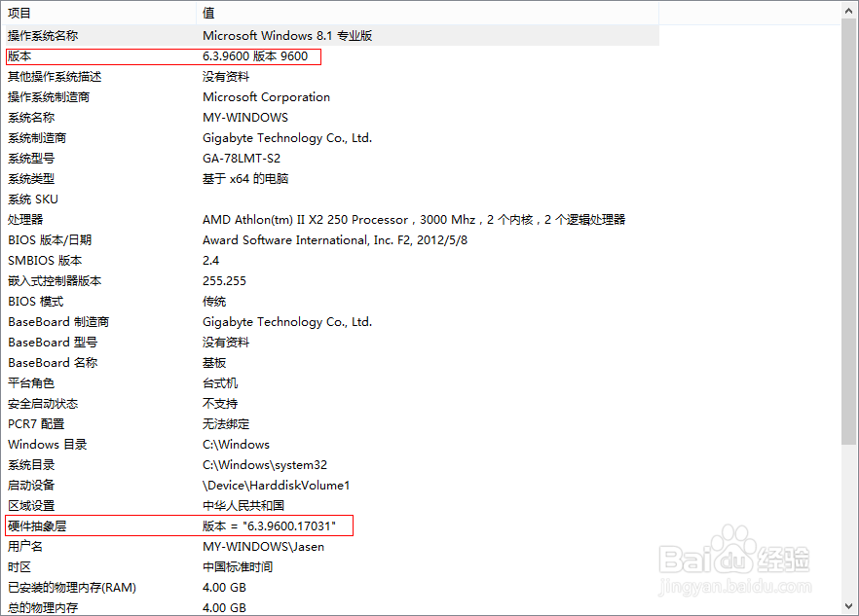Select the 安全启动状态 row

coord(330,404)
